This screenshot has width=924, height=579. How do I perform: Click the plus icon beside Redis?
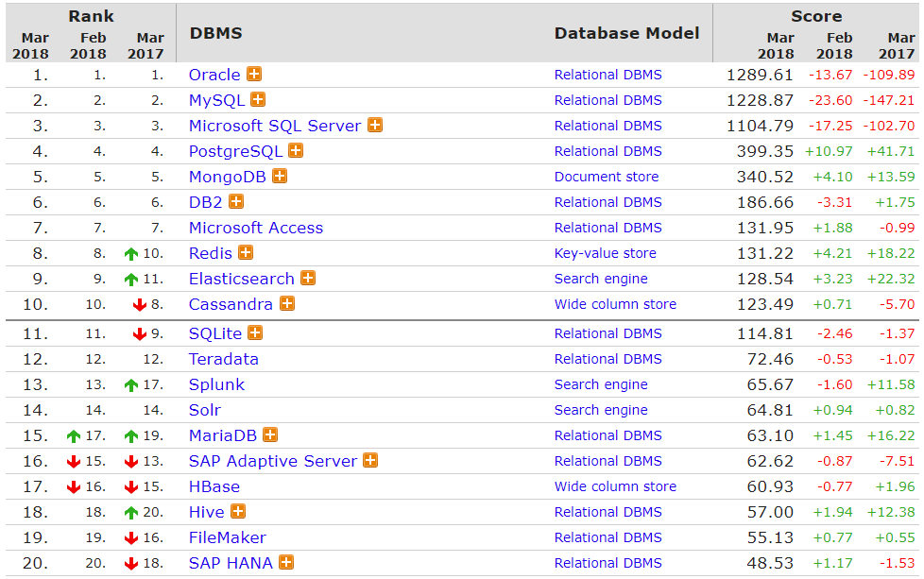tap(246, 253)
